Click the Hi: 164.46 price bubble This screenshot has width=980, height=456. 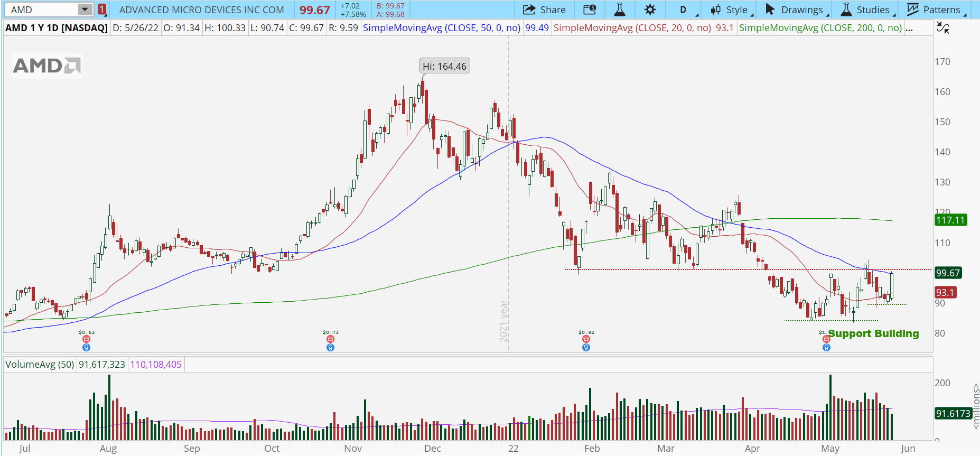tap(444, 66)
